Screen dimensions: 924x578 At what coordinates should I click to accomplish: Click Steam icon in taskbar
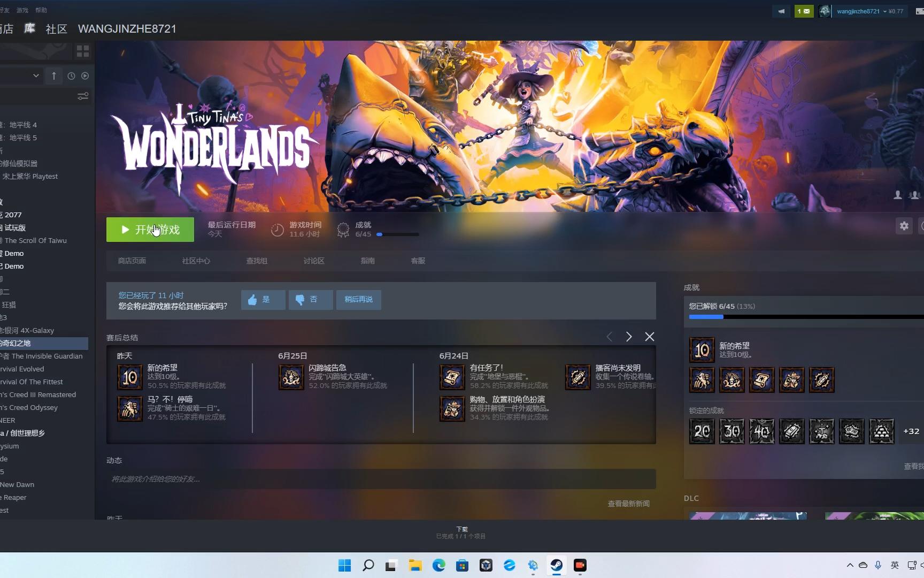point(557,565)
